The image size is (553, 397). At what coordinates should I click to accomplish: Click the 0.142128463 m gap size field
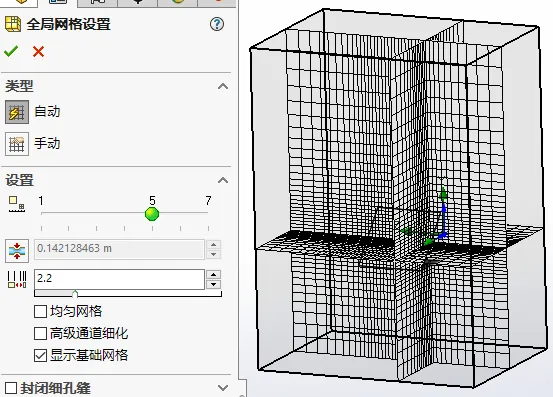click(x=119, y=249)
